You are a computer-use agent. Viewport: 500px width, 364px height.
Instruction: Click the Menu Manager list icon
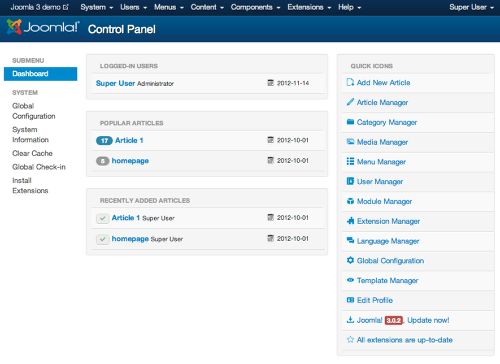(350, 161)
